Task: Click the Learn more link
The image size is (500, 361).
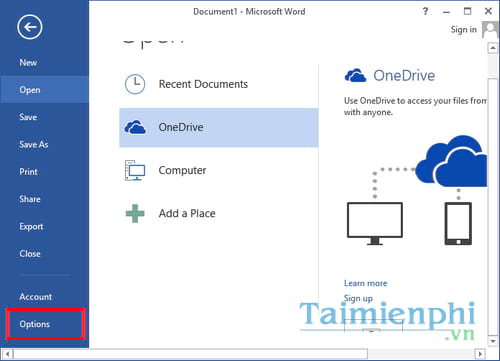Action: click(x=365, y=283)
